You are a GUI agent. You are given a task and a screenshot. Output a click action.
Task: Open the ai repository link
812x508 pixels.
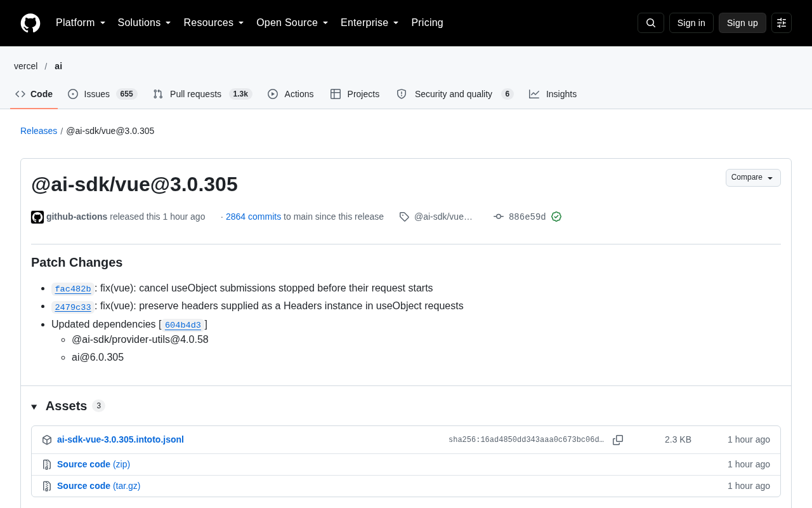tap(58, 66)
